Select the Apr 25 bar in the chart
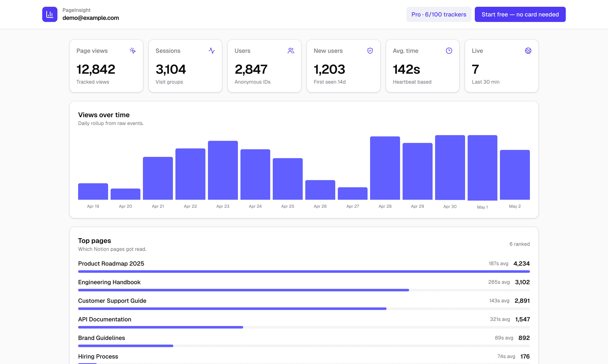This screenshot has width=608, height=364. point(288,179)
